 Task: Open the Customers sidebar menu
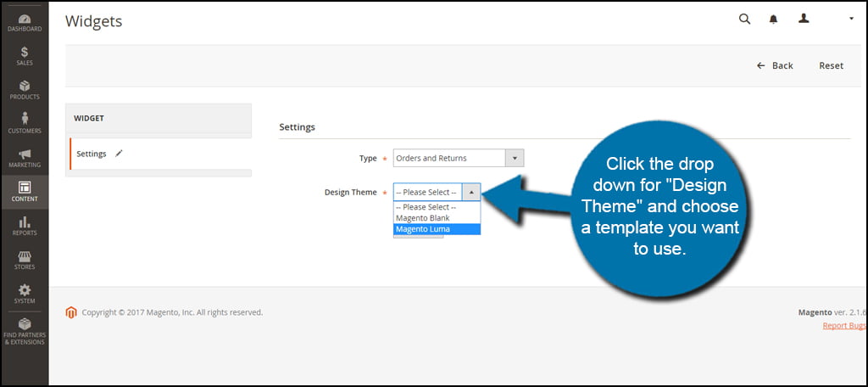pyautogui.click(x=25, y=124)
